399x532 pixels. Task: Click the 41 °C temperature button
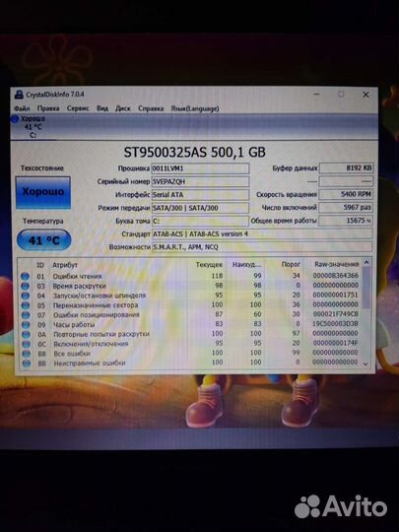coord(43,240)
